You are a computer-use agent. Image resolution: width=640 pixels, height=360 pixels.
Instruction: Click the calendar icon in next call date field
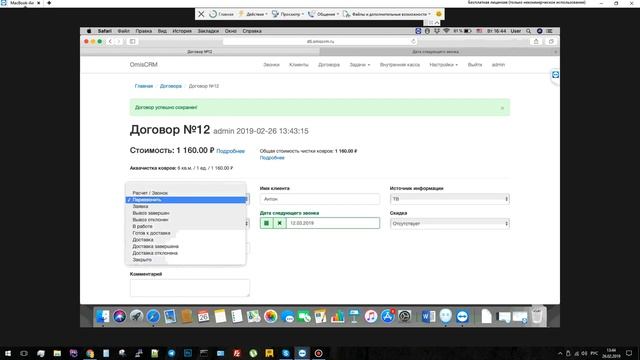pyautogui.click(x=267, y=223)
